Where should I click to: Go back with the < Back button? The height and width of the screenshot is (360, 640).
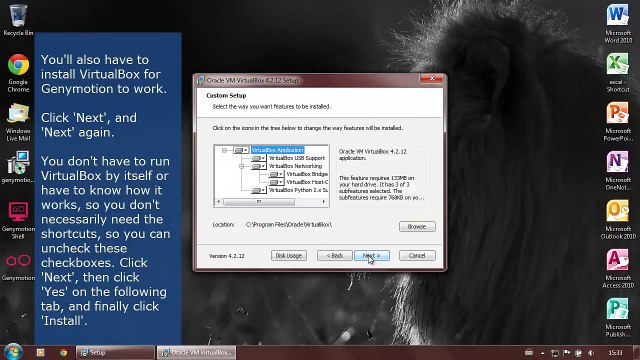(335, 256)
